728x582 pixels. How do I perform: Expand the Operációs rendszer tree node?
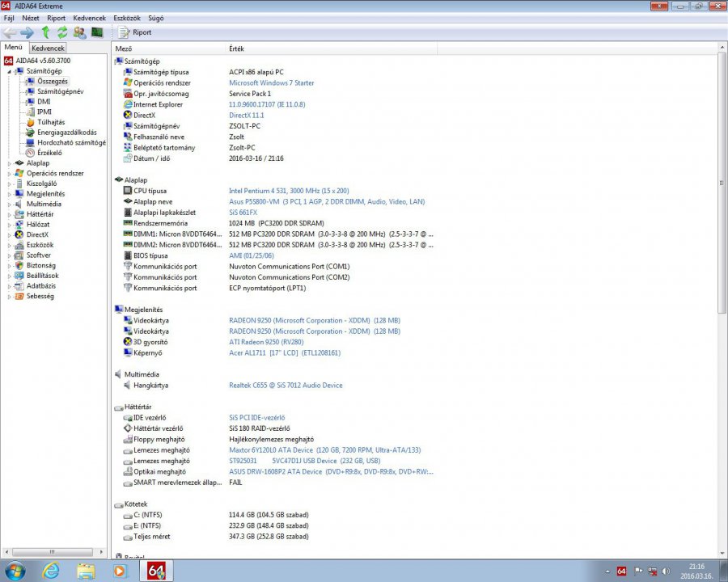point(9,174)
